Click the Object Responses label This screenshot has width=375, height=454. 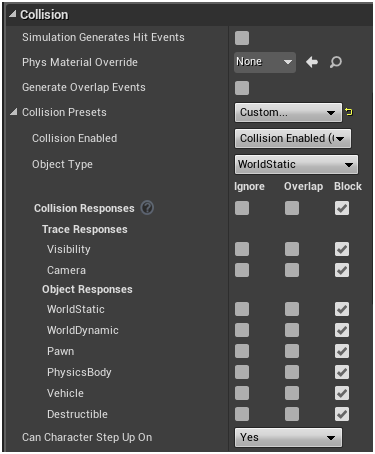[87, 289]
